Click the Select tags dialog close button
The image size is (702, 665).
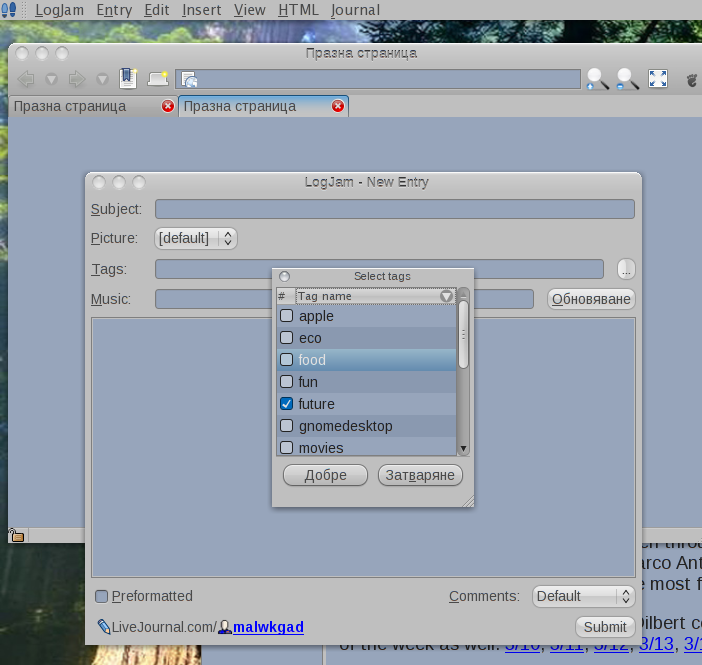[x=284, y=276]
